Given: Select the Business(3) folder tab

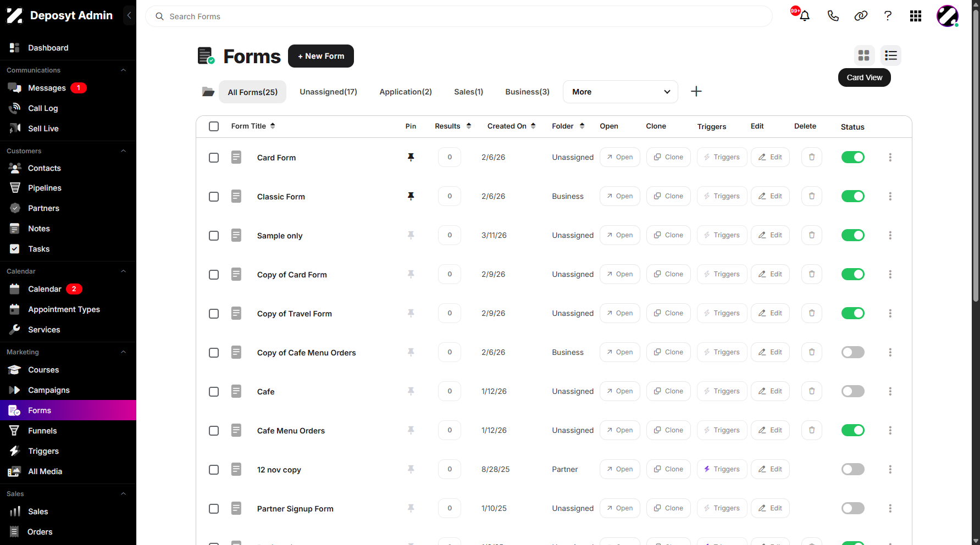Looking at the screenshot, I should 527,92.
